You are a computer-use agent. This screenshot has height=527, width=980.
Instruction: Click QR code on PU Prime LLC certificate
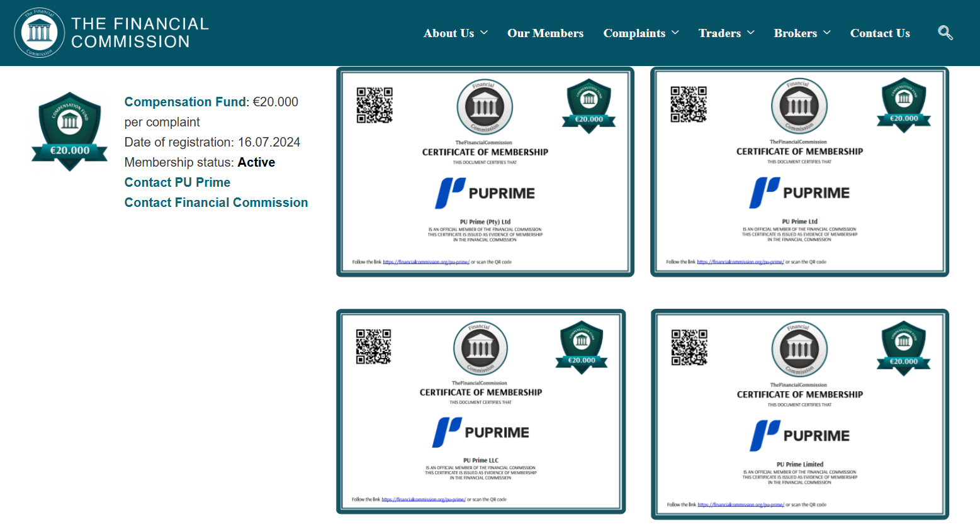coord(374,347)
